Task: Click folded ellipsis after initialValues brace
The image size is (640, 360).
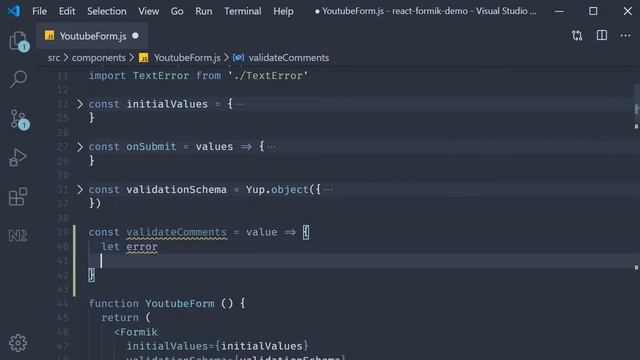Action: click(x=240, y=104)
